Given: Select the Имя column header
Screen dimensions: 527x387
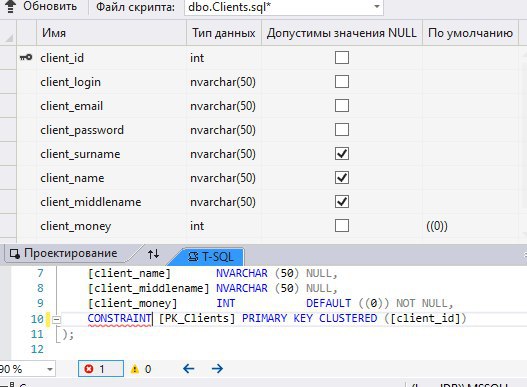Looking at the screenshot, I should (x=111, y=33).
